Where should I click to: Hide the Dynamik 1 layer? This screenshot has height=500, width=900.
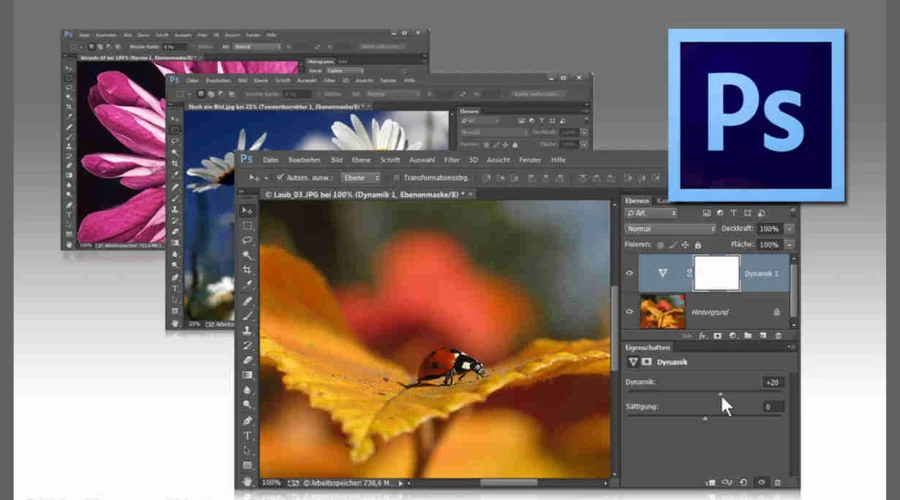tap(630, 272)
